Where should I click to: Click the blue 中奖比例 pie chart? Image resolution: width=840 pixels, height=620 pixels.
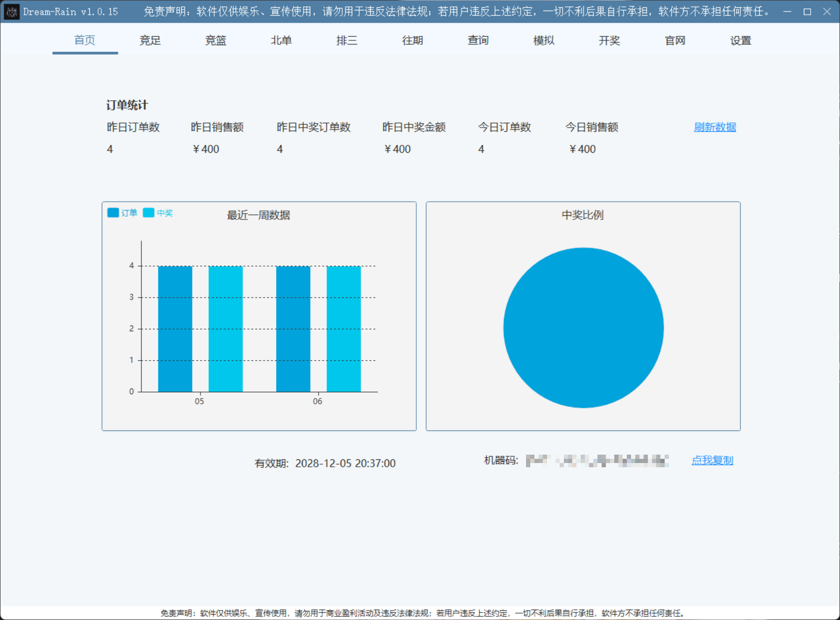[x=583, y=328]
